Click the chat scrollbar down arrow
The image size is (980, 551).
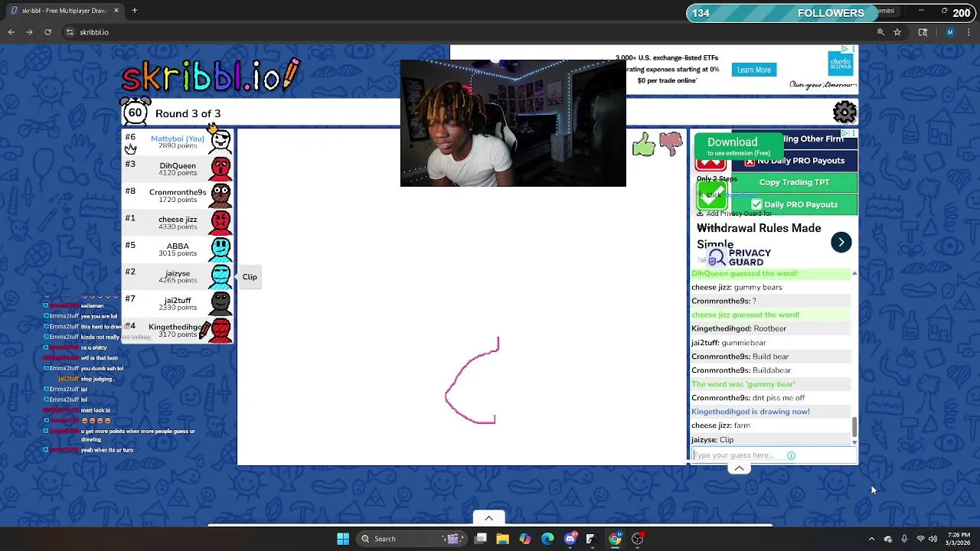(x=854, y=442)
